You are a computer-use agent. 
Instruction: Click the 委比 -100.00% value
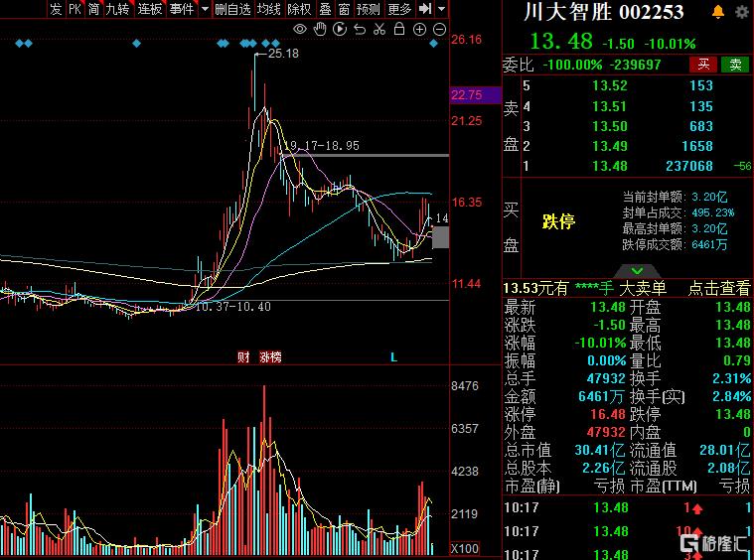(572, 65)
